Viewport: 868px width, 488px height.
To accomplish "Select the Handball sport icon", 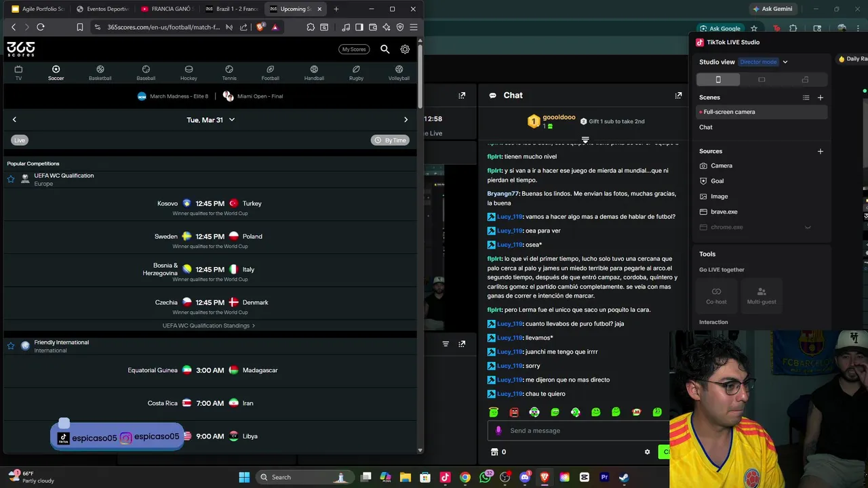I will pyautogui.click(x=314, y=73).
